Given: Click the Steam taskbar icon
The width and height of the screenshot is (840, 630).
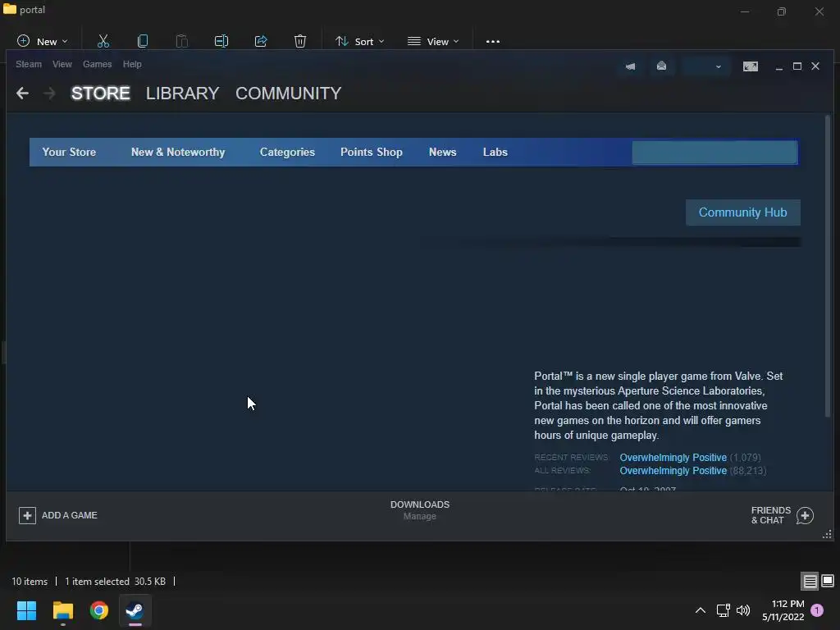Looking at the screenshot, I should point(135,610).
